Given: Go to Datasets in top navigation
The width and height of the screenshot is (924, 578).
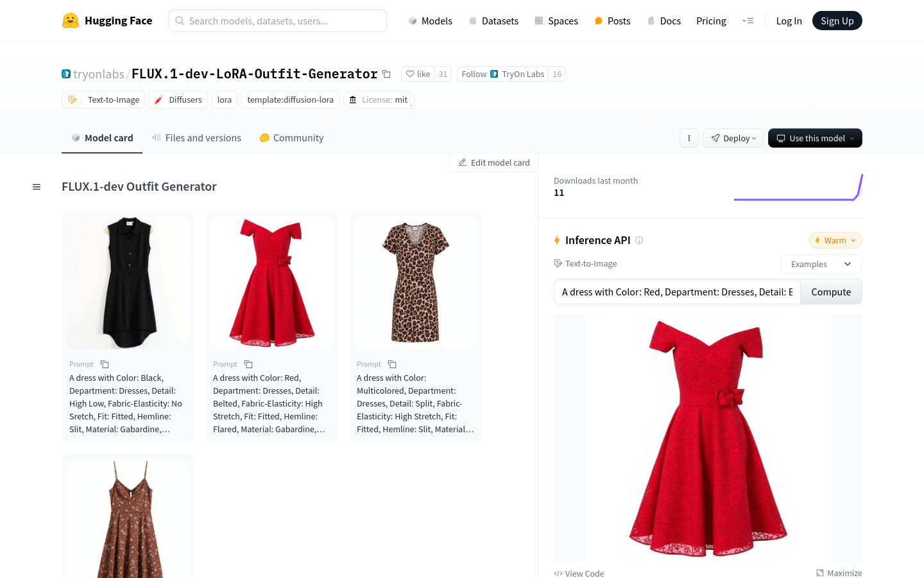Looking at the screenshot, I should (x=493, y=21).
